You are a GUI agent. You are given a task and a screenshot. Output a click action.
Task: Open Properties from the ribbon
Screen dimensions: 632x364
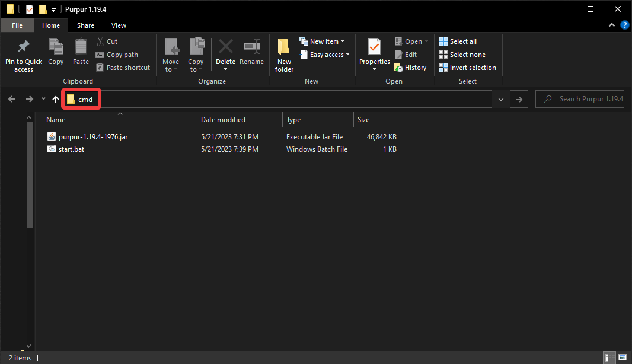click(x=374, y=47)
